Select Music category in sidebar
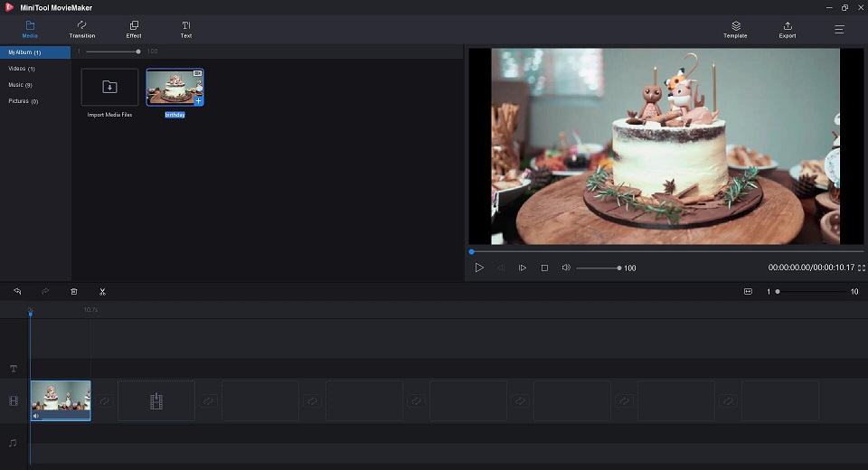The height and width of the screenshot is (470, 868). tap(21, 85)
